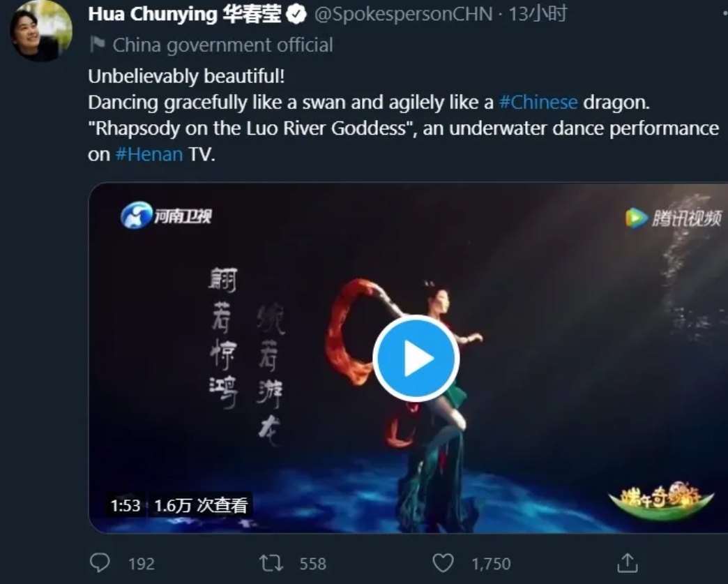The image size is (728, 584).
Task: Click the 1.6万 次查看 view count
Action: click(201, 505)
